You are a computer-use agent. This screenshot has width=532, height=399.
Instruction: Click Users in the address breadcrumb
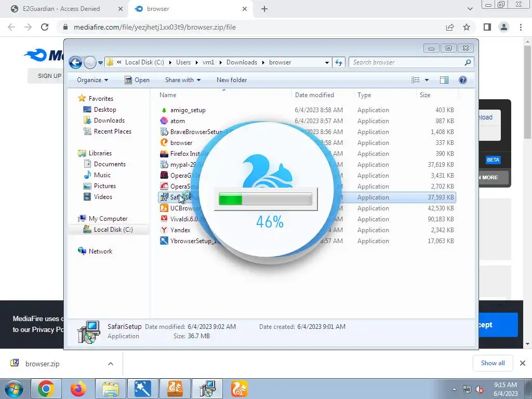coord(183,62)
